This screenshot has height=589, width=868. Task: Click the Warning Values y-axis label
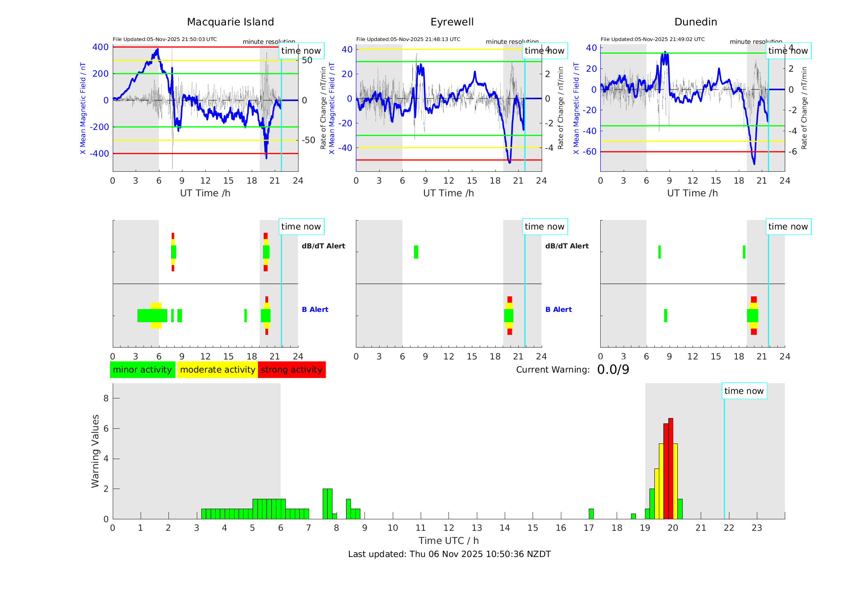95,451
